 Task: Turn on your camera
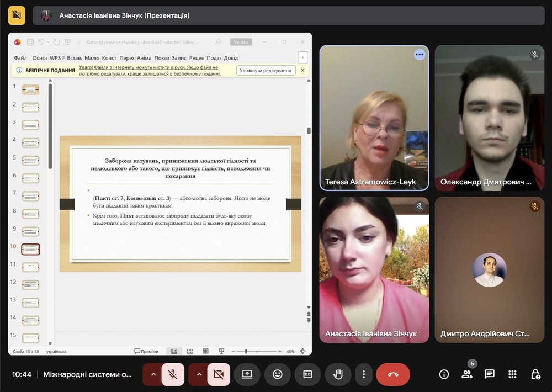[x=219, y=374]
